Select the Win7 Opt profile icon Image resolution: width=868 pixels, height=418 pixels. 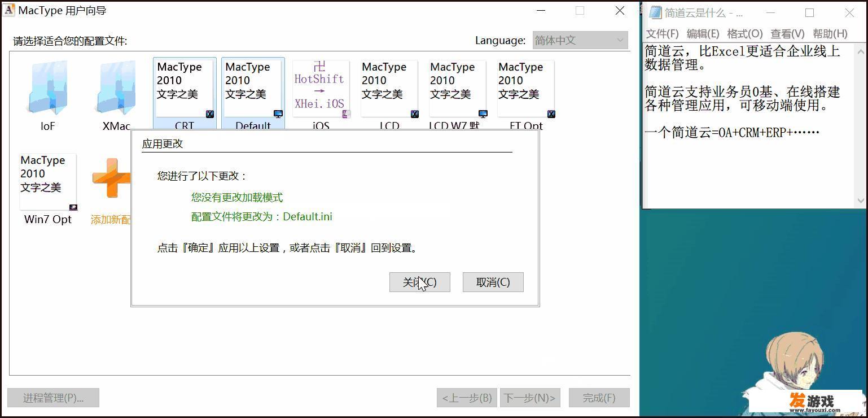click(48, 181)
